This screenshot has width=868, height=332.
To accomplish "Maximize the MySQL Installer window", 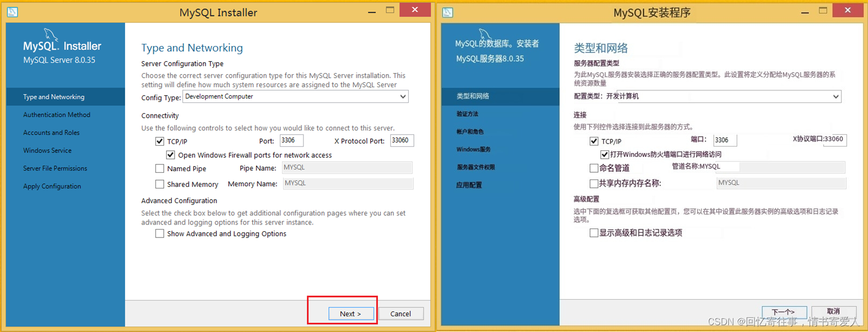I will point(390,10).
